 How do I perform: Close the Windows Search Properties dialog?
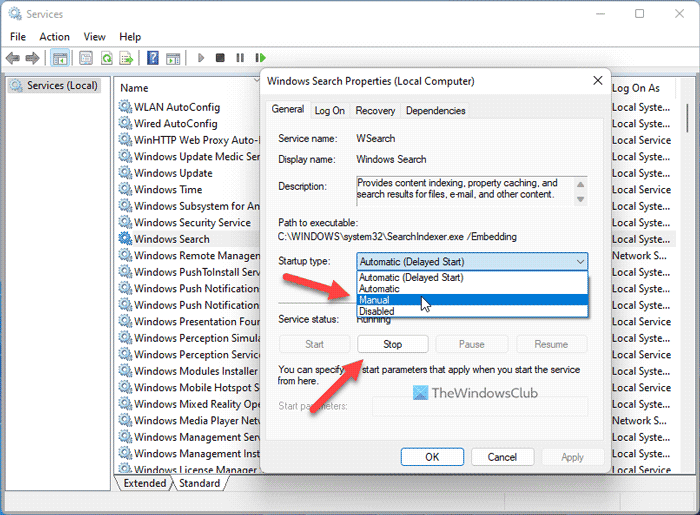(x=597, y=81)
